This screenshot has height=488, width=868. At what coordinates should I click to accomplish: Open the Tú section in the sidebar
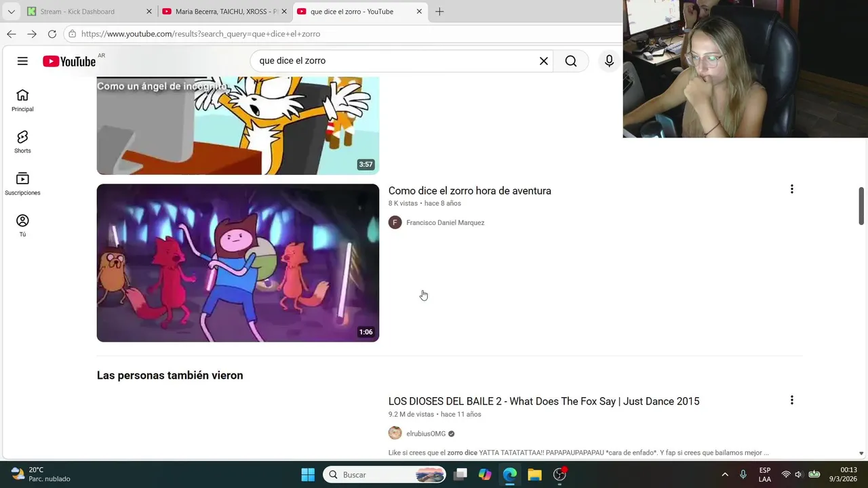22,226
